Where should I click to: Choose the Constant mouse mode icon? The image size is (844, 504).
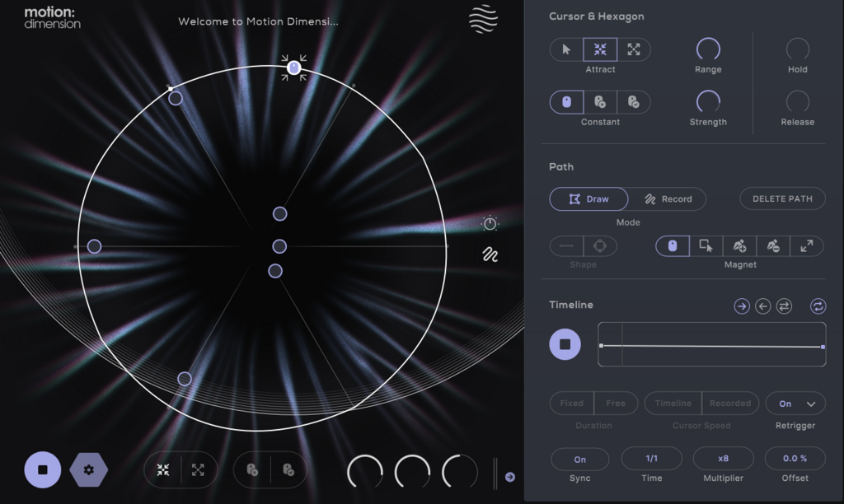pyautogui.click(x=566, y=101)
